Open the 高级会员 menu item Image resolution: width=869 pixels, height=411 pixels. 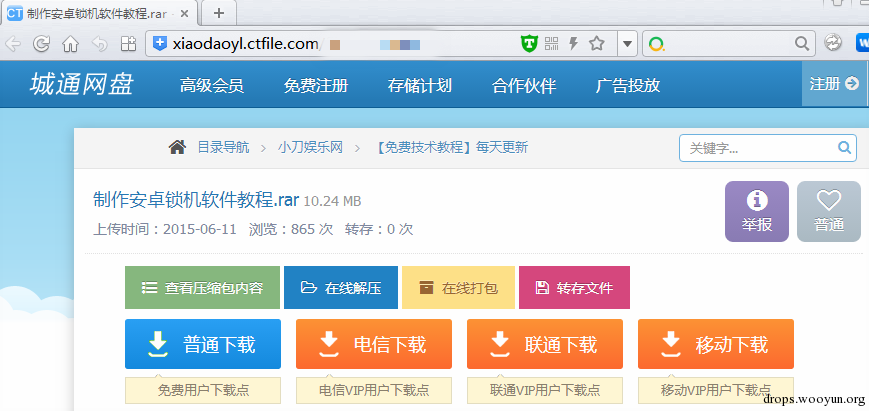coord(212,85)
